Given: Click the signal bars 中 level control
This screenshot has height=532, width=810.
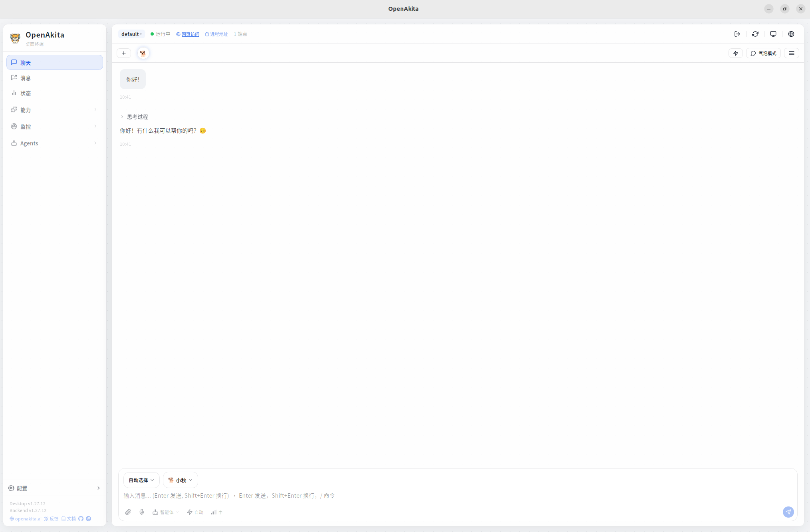Looking at the screenshot, I should click(216, 512).
